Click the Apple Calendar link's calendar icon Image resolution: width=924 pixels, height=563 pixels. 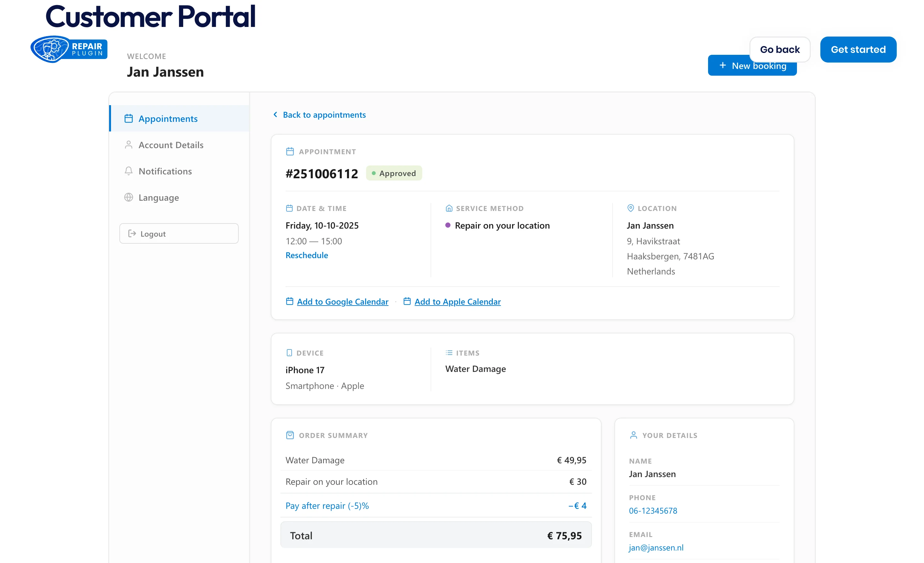407,301
